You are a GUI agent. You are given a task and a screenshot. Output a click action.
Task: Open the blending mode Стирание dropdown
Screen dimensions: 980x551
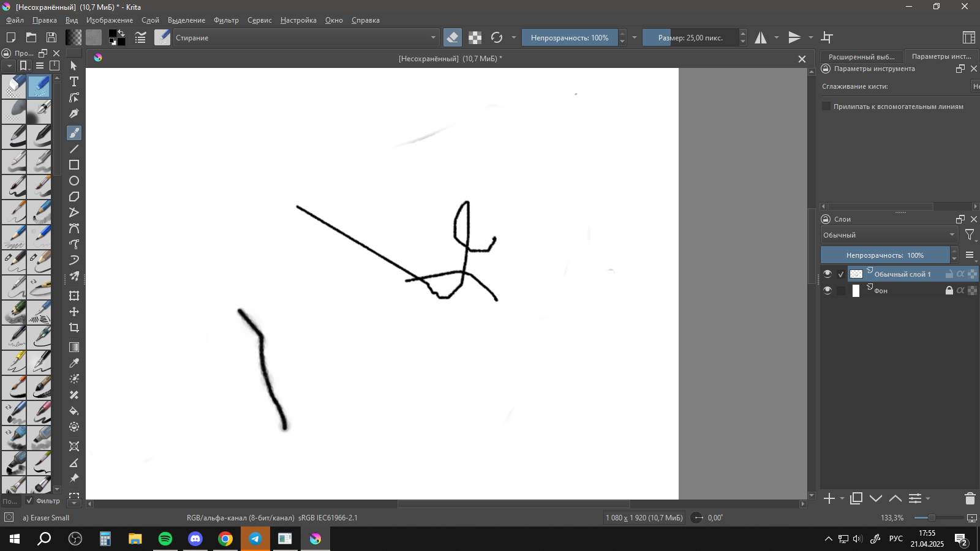tap(306, 37)
